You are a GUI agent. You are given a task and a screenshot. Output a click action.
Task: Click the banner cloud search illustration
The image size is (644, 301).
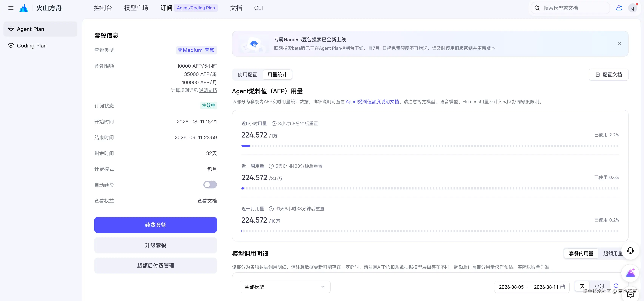[254, 44]
